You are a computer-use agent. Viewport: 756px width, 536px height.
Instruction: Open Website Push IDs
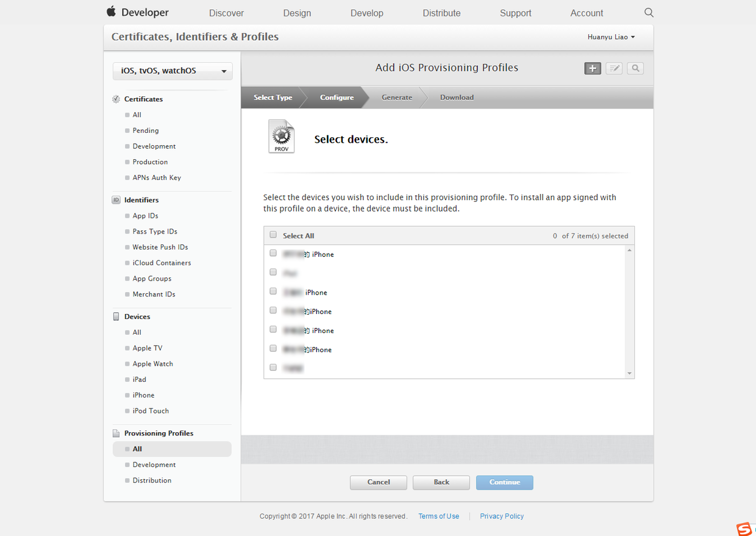click(x=160, y=248)
